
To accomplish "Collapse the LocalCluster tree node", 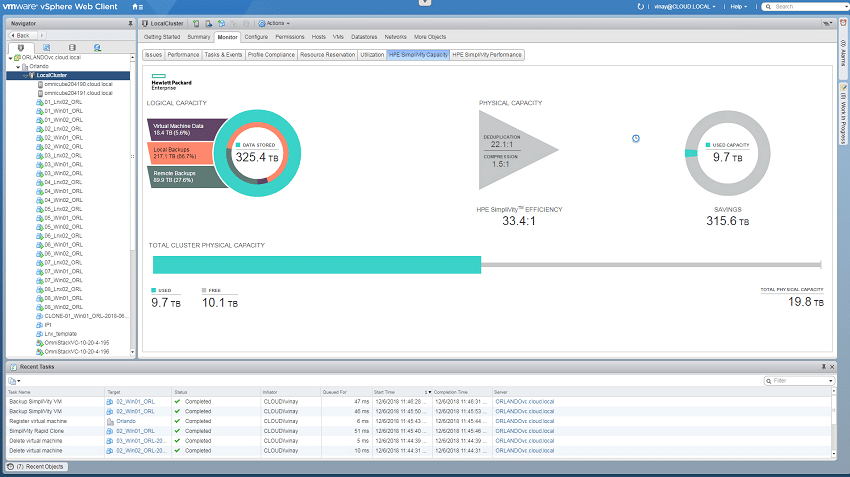I will tap(25, 75).
